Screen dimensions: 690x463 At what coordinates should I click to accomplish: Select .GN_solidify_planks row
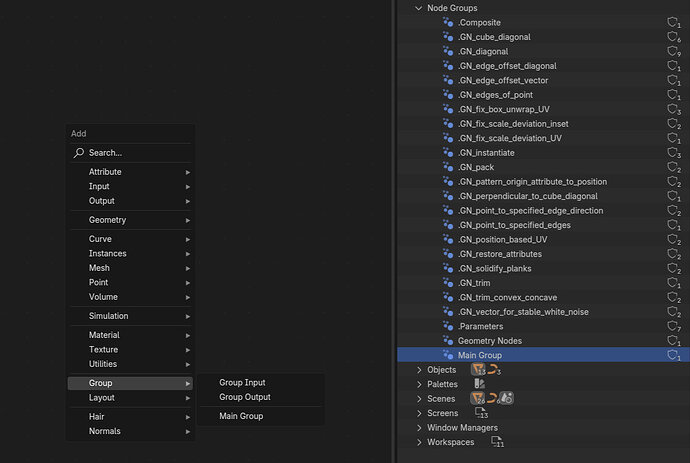(x=543, y=268)
